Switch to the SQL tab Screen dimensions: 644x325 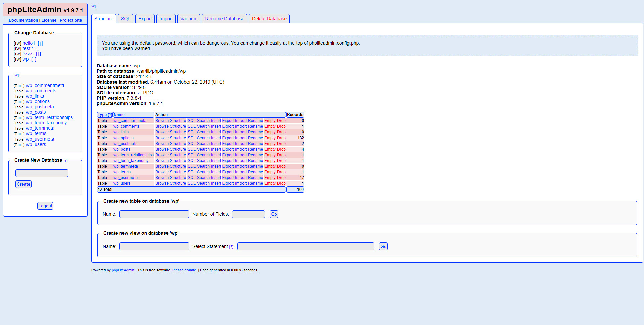tap(126, 19)
